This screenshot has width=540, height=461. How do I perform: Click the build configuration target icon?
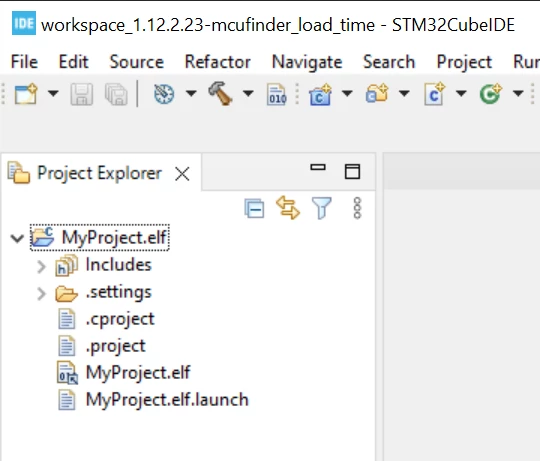pyautogui.click(x=164, y=94)
